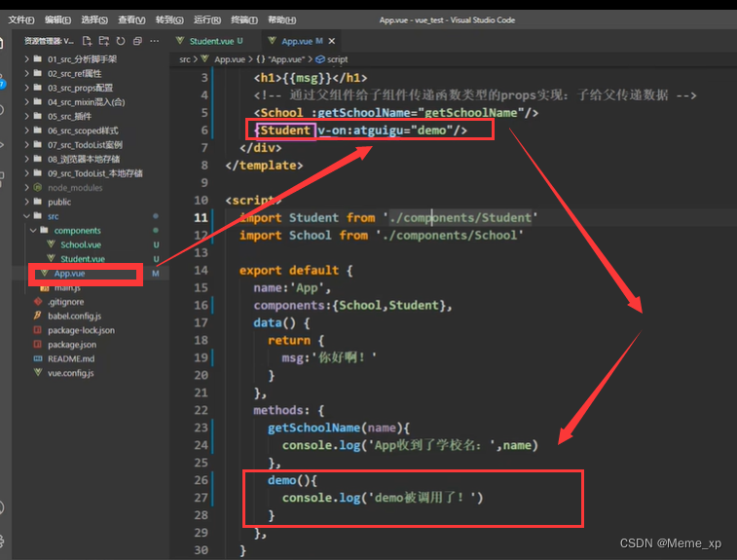Open README.md in the file tree
This screenshot has width=737, height=560.
pos(71,358)
